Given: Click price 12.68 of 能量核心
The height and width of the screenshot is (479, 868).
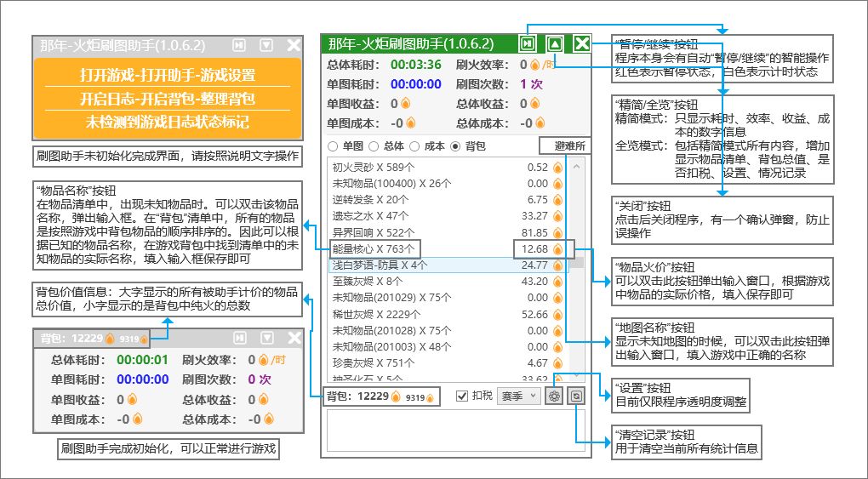Looking at the screenshot, I should pos(534,248).
